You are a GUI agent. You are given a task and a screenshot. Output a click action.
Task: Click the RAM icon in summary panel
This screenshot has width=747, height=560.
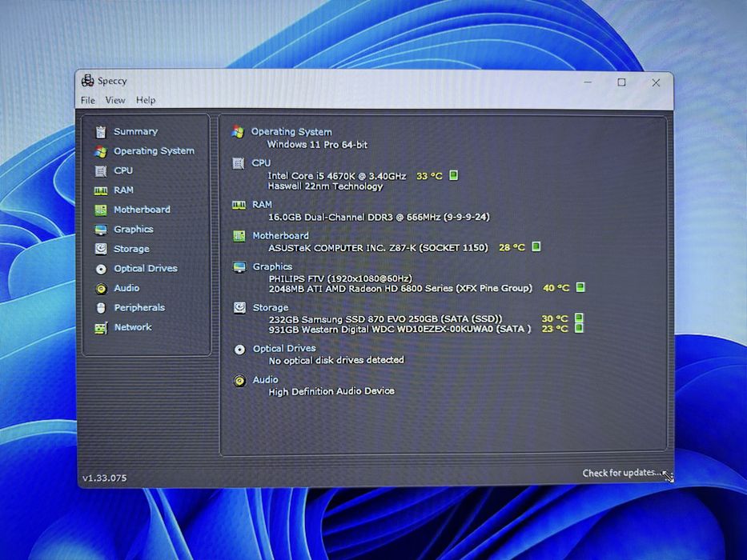pos(239,205)
